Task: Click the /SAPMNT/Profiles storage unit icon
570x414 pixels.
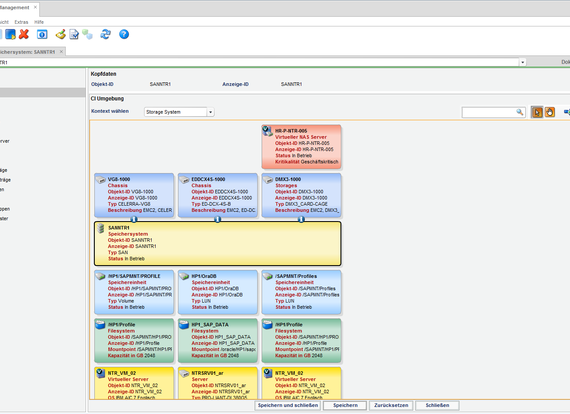Action: click(x=268, y=276)
